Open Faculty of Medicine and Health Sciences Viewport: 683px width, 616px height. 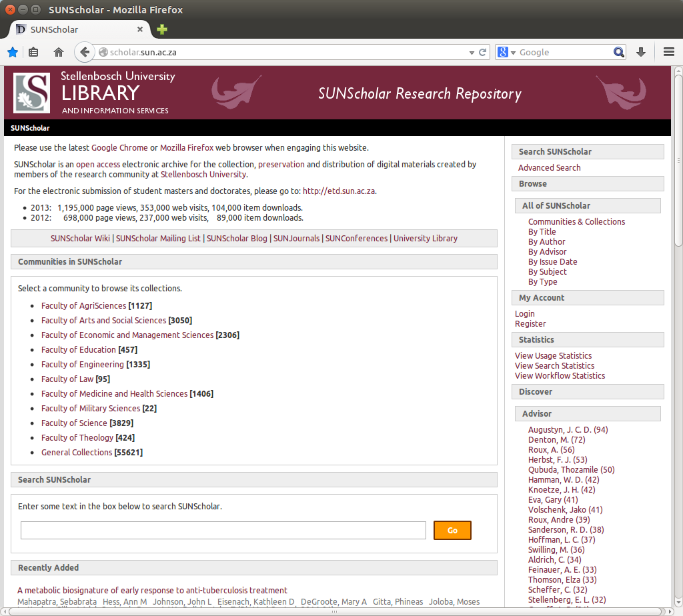point(115,393)
